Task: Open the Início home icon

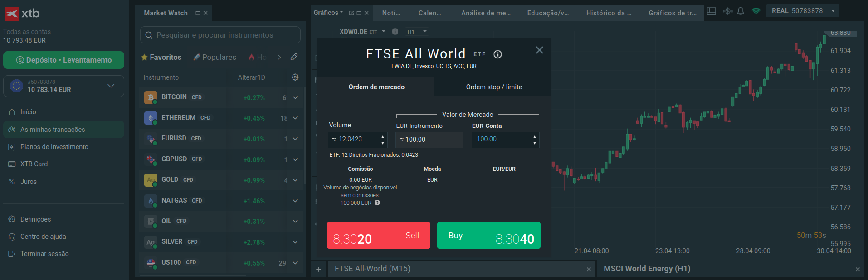Action: pos(12,112)
